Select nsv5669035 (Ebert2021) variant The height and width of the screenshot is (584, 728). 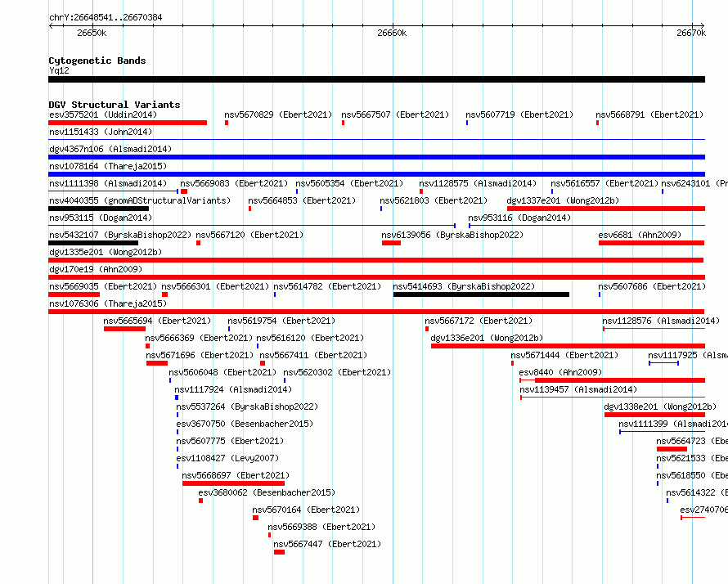tap(103, 286)
